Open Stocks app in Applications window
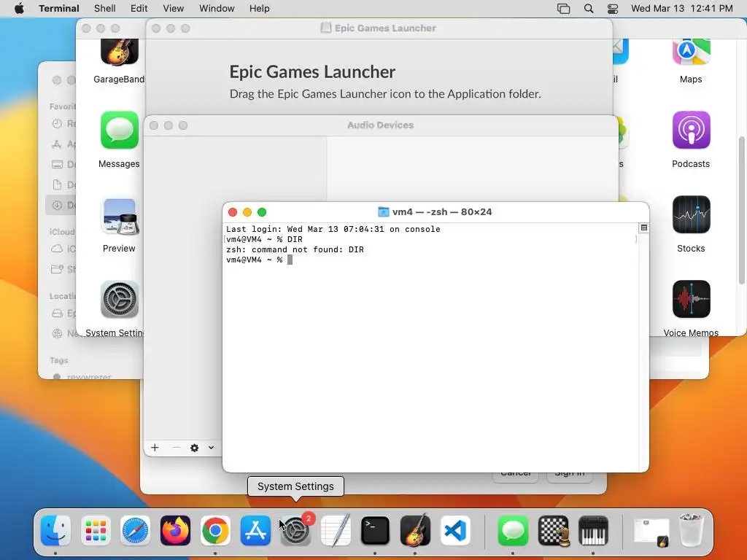The height and width of the screenshot is (560, 747). tap(691, 215)
